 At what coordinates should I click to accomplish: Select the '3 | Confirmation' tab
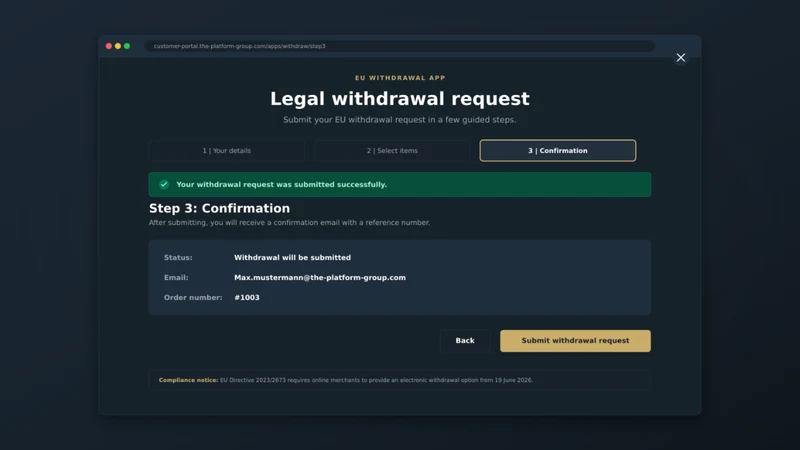[558, 151]
